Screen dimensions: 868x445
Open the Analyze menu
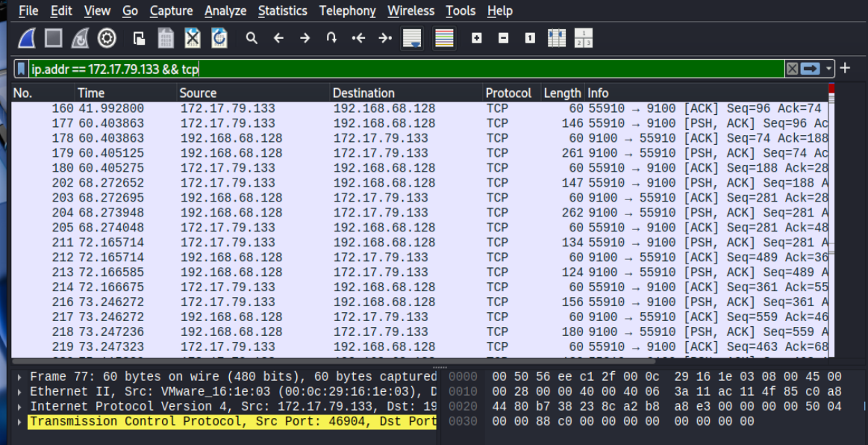click(225, 10)
